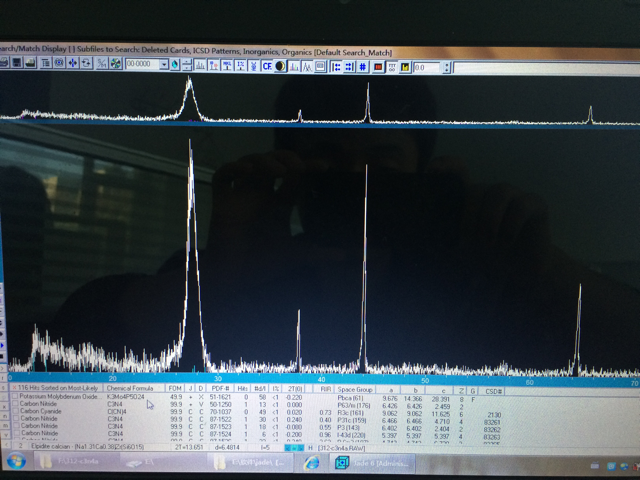Click the blue left-align lines icon
The height and width of the screenshot is (480, 640).
(336, 67)
